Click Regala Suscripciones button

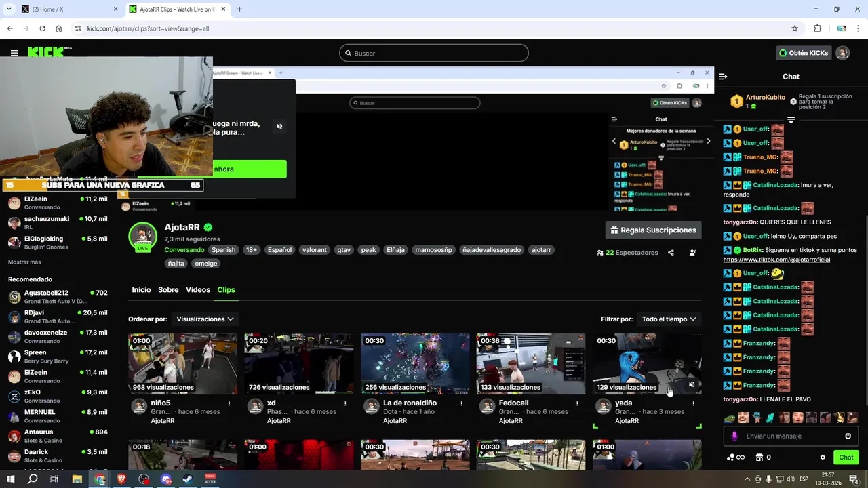tap(653, 230)
